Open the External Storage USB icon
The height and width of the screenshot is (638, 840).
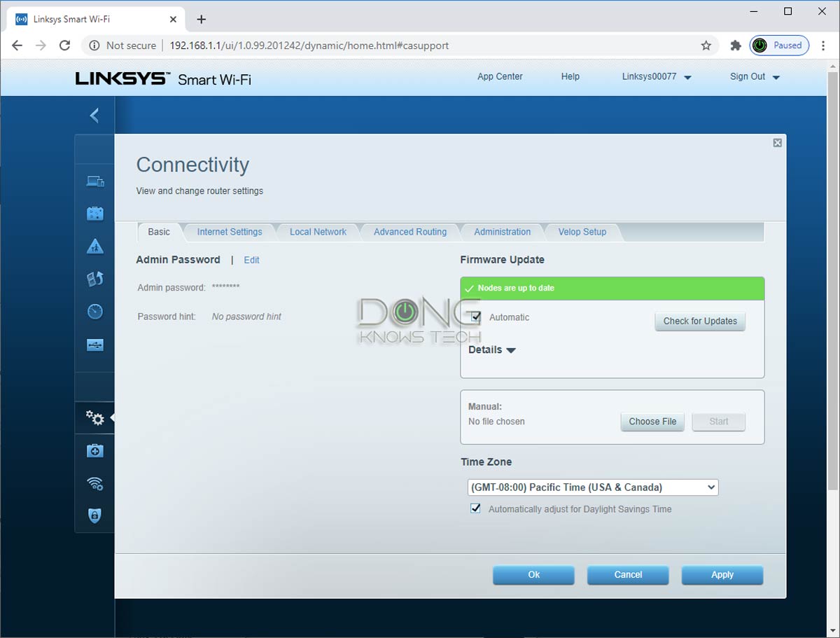pos(94,345)
